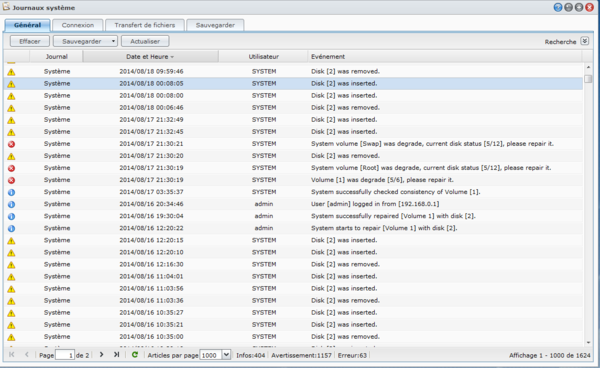Go to the first page arrow
The width and height of the screenshot is (600, 368).
(x=11, y=355)
